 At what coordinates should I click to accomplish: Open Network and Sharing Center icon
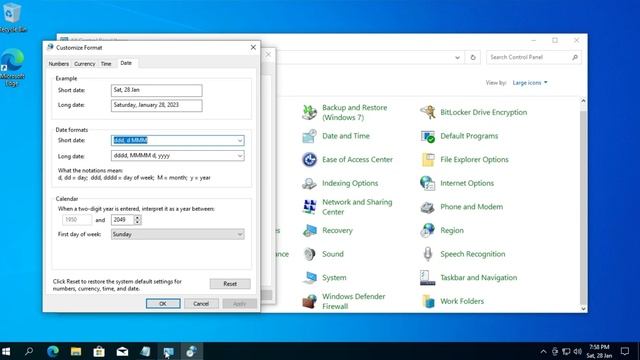point(309,207)
